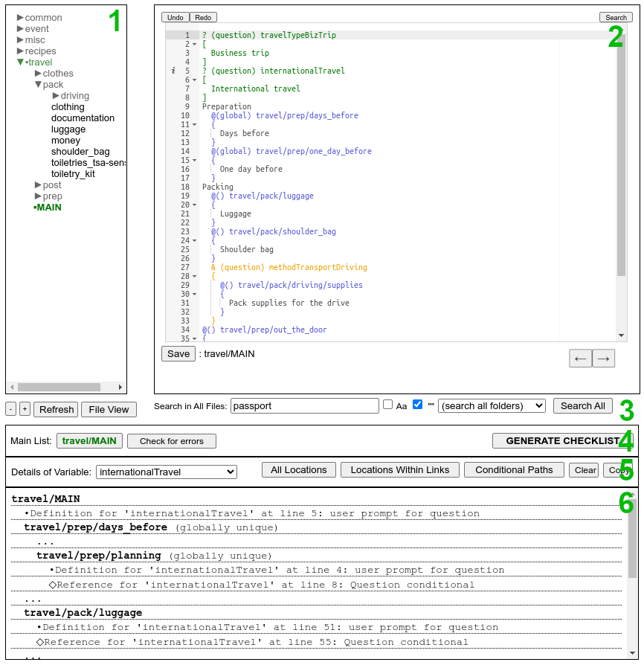Open the clothing file in tree

[68, 107]
